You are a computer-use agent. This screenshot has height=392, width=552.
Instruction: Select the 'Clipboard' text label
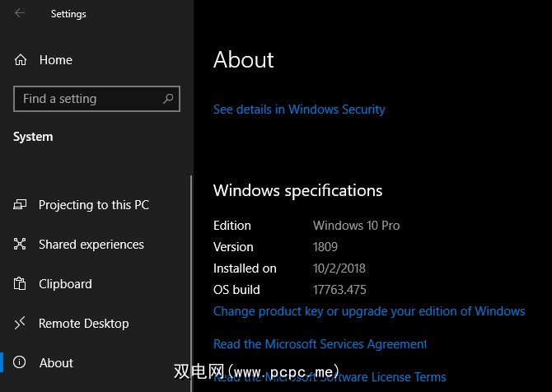pyautogui.click(x=65, y=284)
